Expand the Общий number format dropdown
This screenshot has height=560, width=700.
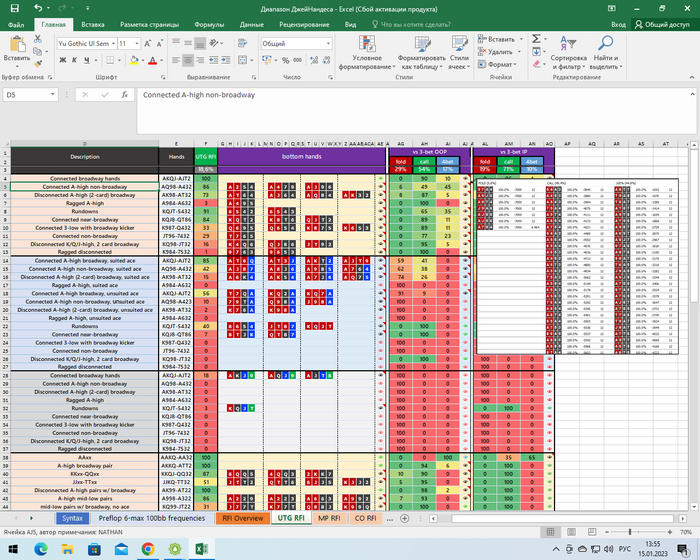pyautogui.click(x=328, y=43)
